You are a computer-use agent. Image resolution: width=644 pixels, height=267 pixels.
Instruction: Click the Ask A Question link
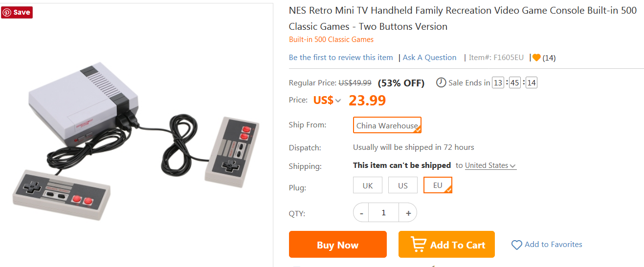point(429,58)
